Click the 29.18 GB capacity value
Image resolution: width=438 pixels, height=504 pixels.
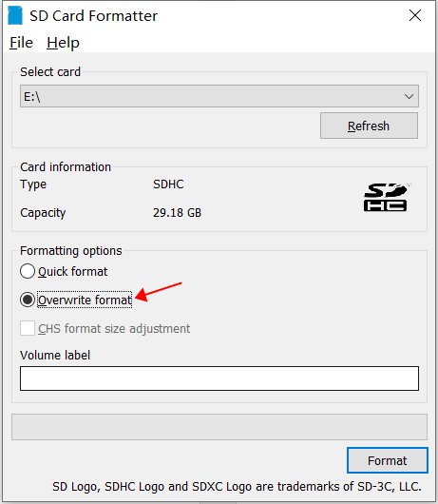click(177, 213)
